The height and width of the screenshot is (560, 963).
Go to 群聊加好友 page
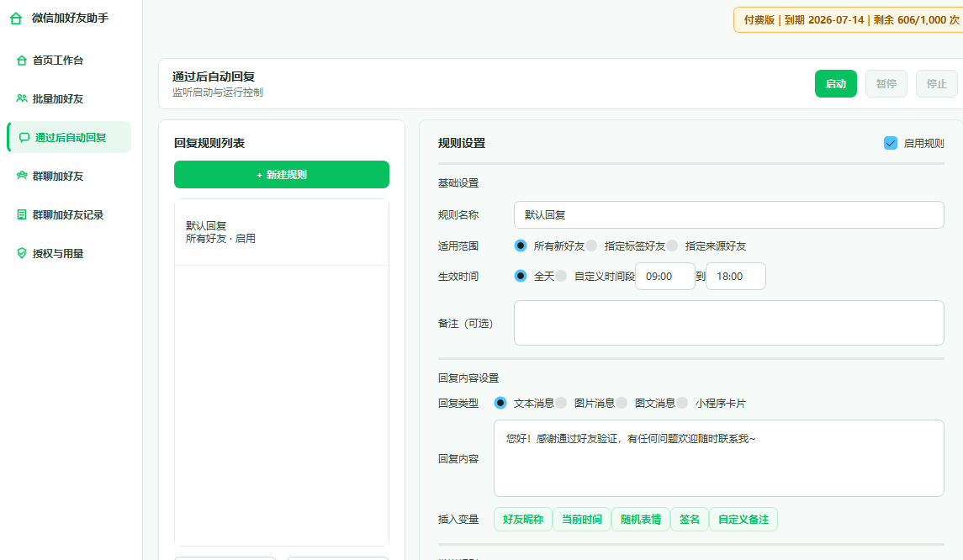(x=69, y=177)
